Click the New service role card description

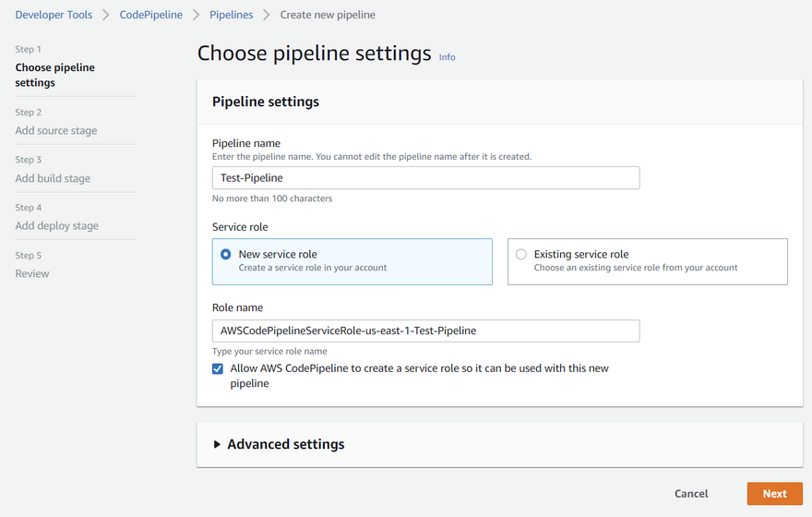point(313,268)
